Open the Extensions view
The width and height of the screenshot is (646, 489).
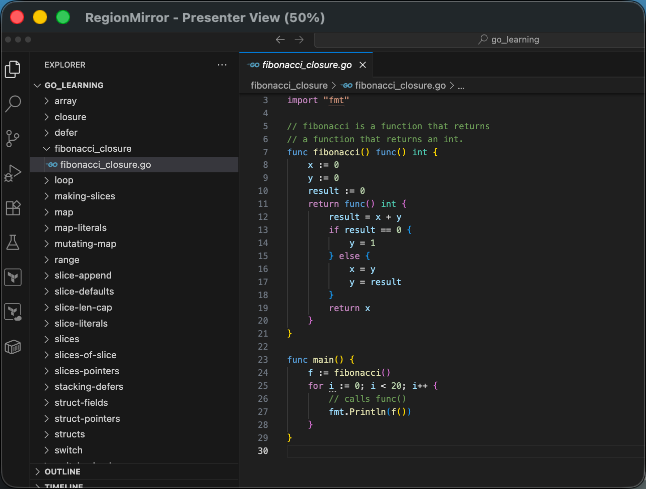13,208
